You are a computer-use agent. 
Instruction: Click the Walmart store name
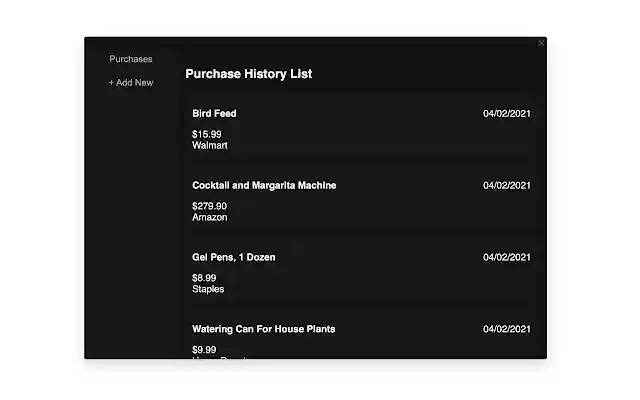[210, 145]
